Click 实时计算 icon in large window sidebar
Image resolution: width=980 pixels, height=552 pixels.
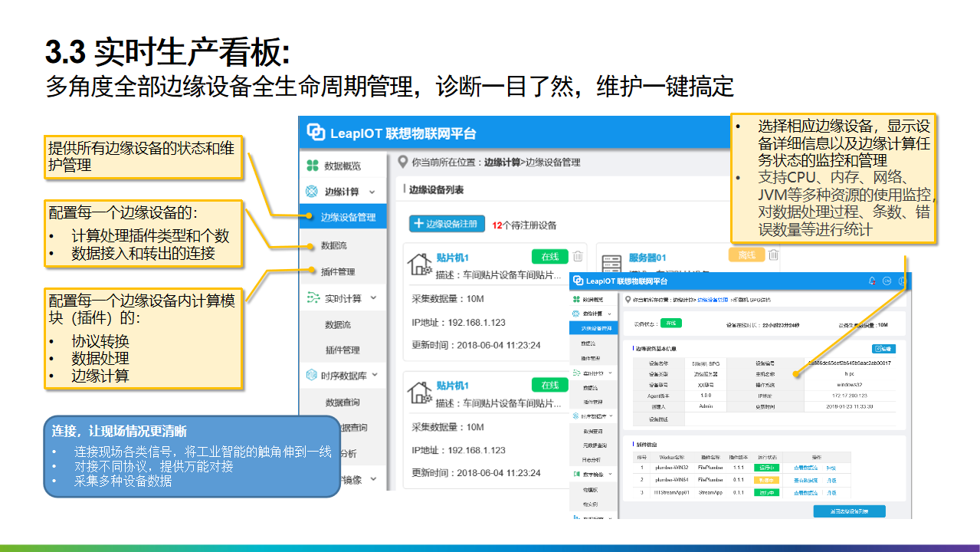pos(312,297)
